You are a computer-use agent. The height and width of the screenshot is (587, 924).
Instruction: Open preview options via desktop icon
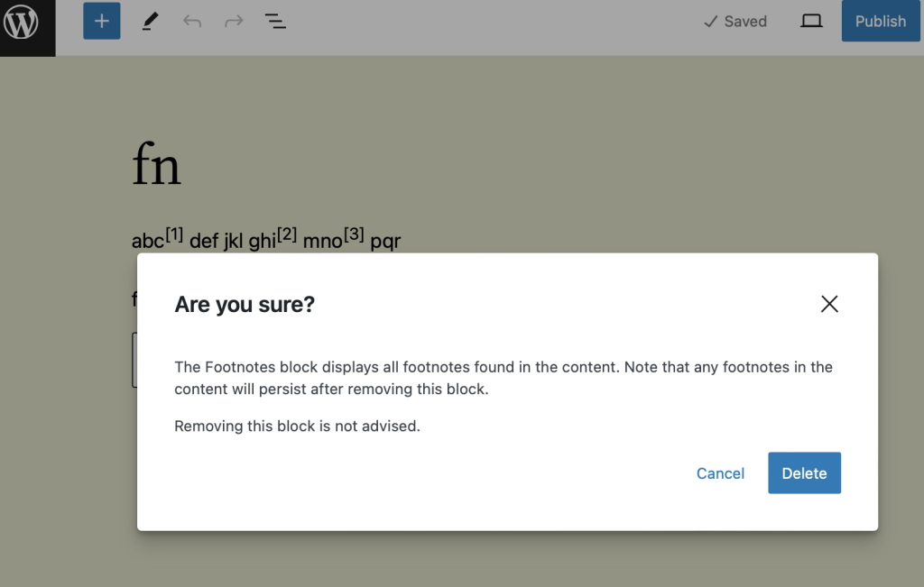[810, 21]
